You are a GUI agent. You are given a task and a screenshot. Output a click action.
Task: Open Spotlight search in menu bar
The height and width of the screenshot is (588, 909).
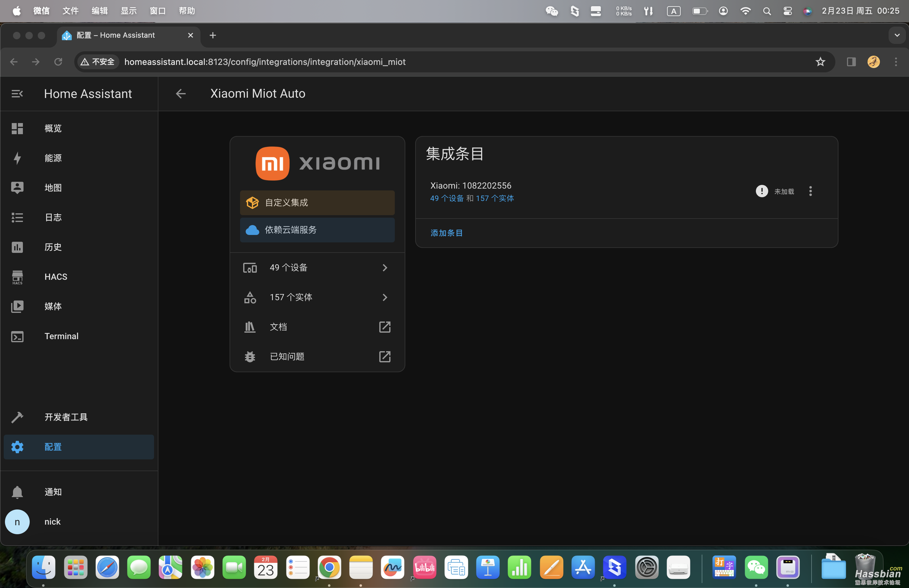pos(767,11)
